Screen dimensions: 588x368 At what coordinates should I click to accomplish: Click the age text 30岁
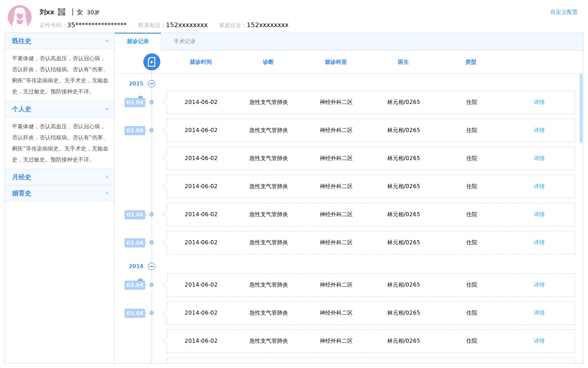pos(93,12)
